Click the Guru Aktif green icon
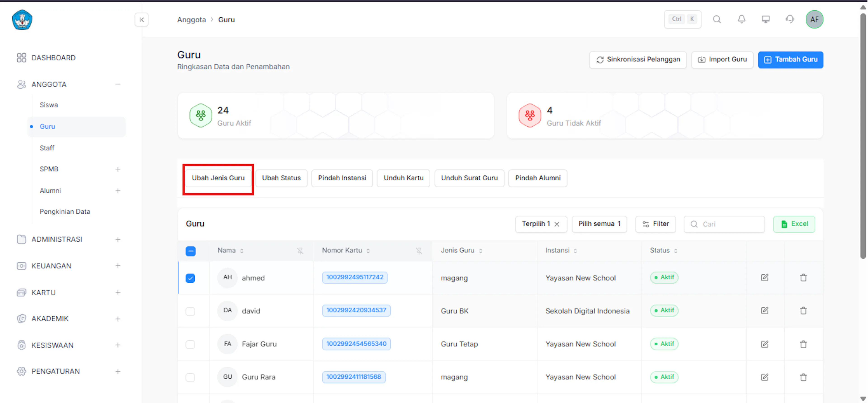The image size is (868, 403). point(200,115)
